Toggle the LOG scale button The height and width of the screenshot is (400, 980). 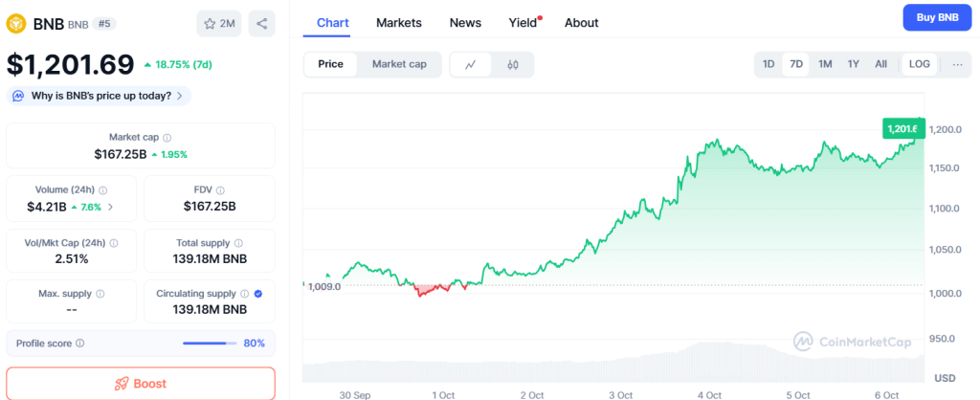pos(919,64)
